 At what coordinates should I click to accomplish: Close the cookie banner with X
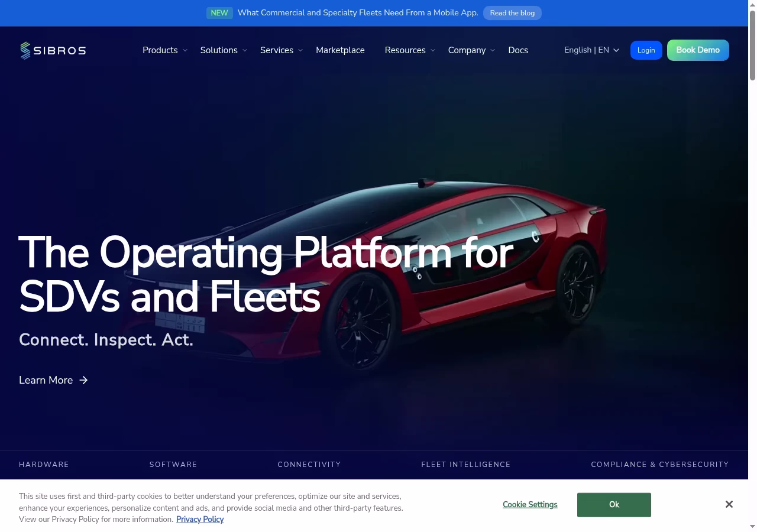[729, 504]
